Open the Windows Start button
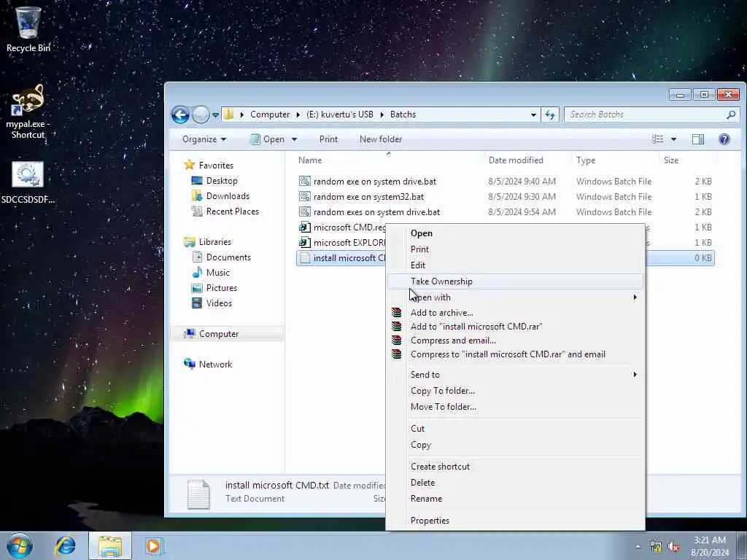Image resolution: width=747 pixels, height=560 pixels. [20, 545]
